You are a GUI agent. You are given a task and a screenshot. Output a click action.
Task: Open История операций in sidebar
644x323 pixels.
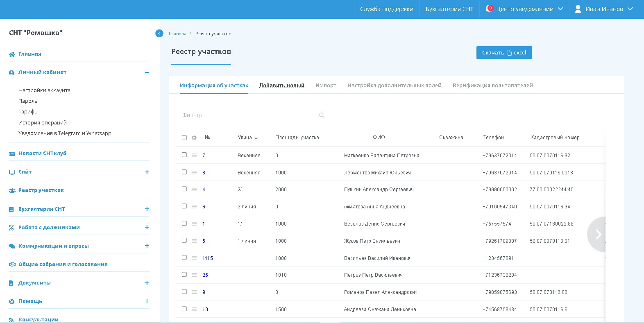point(43,123)
